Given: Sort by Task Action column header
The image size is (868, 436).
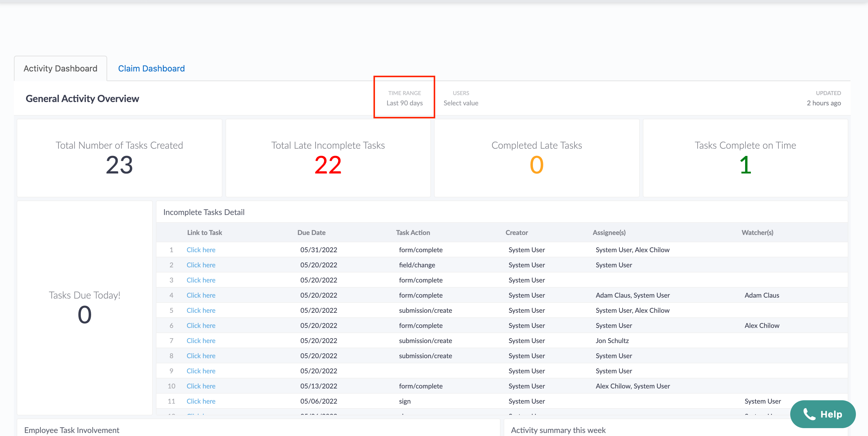Looking at the screenshot, I should (413, 233).
